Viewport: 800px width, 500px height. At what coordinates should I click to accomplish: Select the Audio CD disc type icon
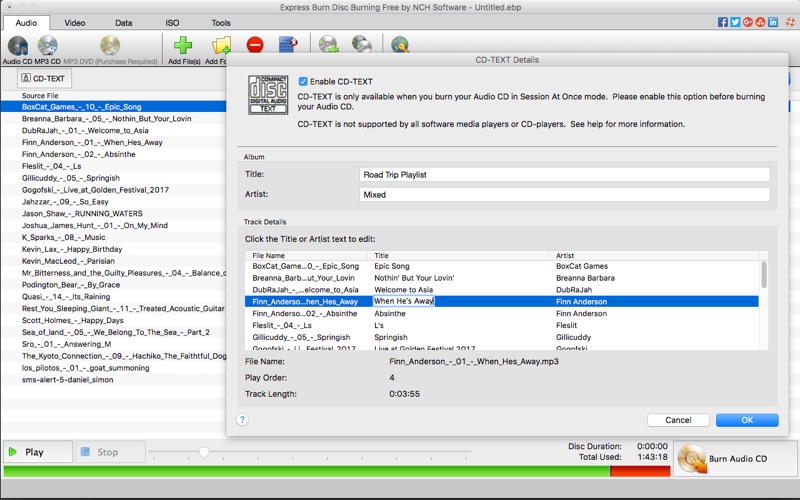(x=17, y=46)
